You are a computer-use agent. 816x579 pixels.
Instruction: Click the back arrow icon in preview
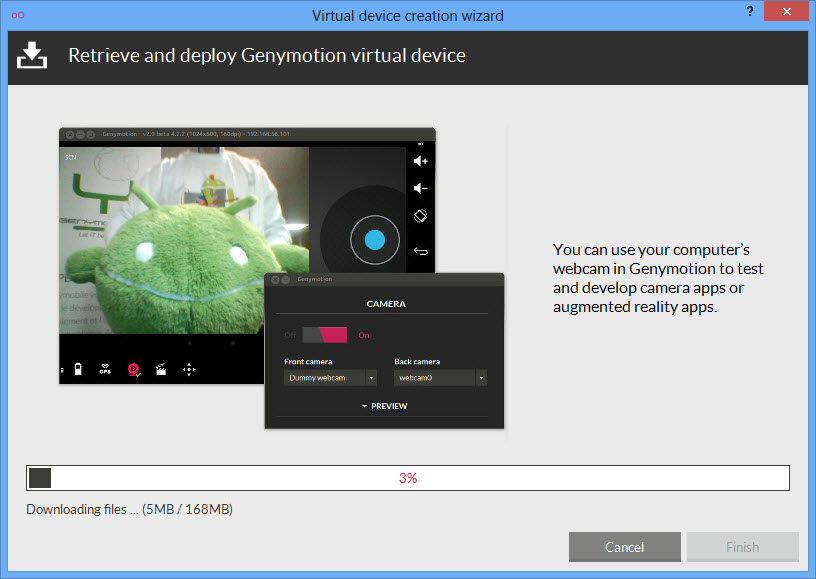click(x=420, y=252)
